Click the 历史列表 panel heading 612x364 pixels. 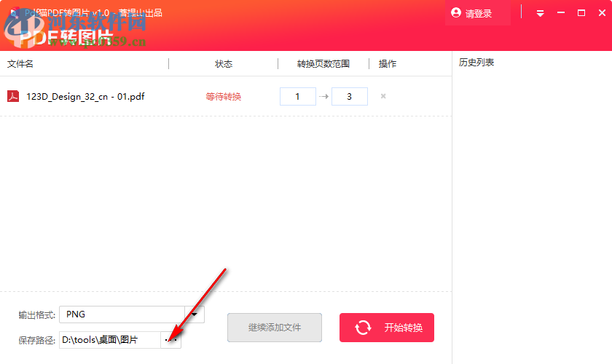476,63
